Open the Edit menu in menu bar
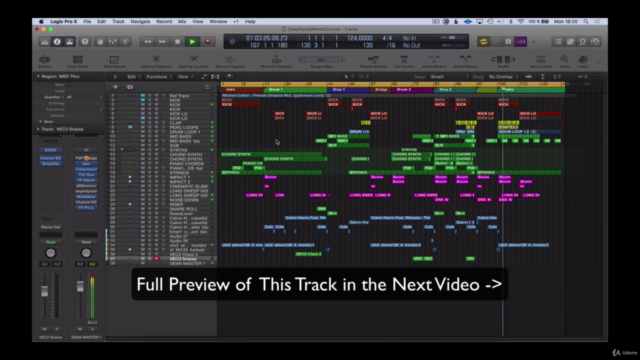This screenshot has width=640, height=360. point(102,22)
